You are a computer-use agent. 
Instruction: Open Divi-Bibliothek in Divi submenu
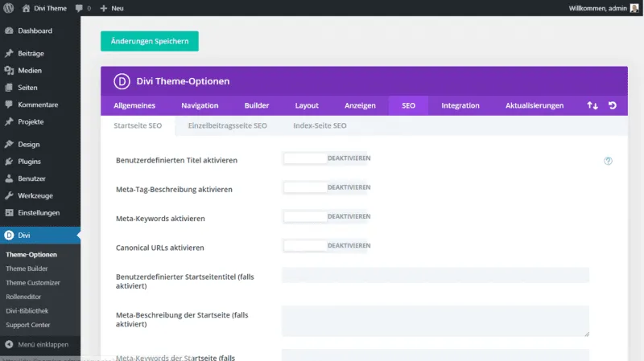coord(27,311)
